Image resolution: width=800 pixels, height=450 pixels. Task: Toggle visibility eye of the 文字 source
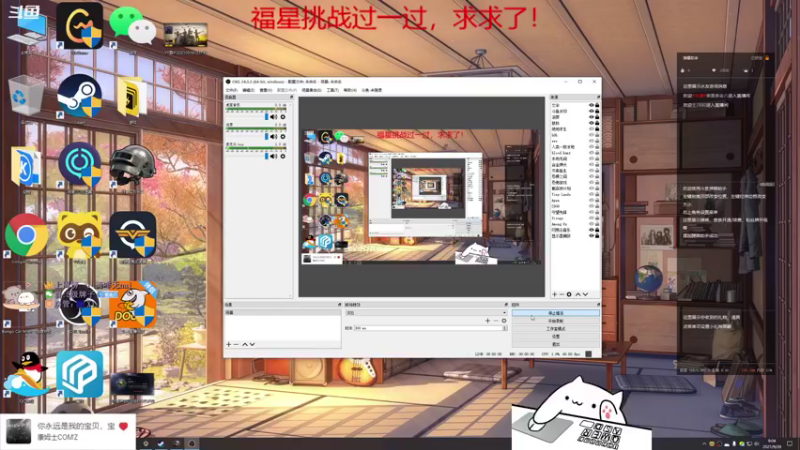click(x=591, y=105)
